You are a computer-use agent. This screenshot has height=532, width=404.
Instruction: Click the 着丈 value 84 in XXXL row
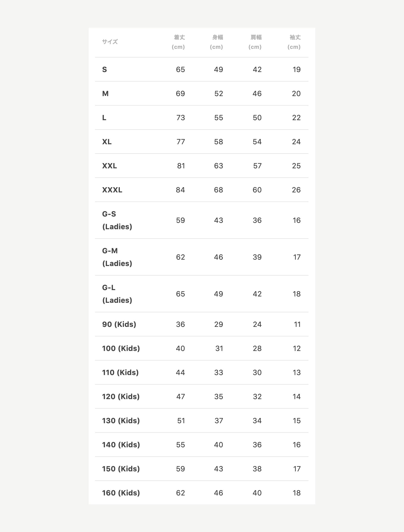(180, 190)
